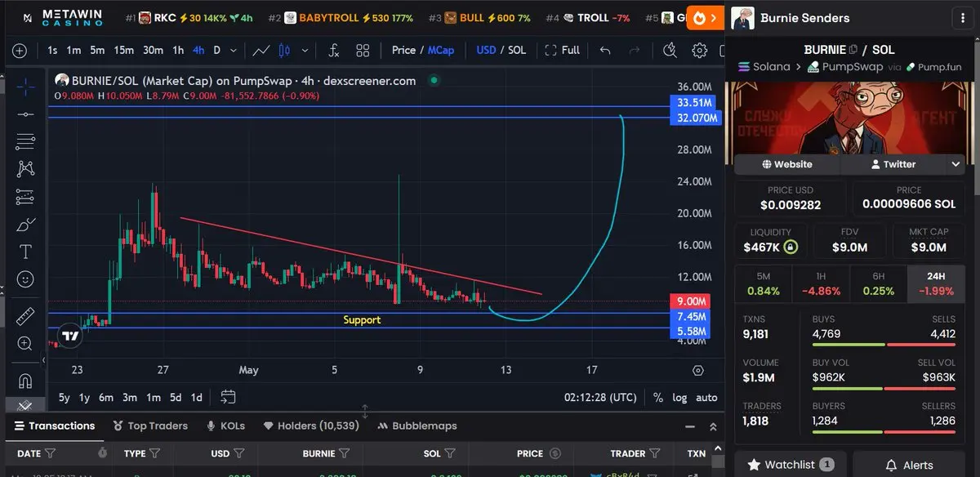Select the crosshair cursor tool
This screenshot has width=980, height=477.
click(25, 87)
